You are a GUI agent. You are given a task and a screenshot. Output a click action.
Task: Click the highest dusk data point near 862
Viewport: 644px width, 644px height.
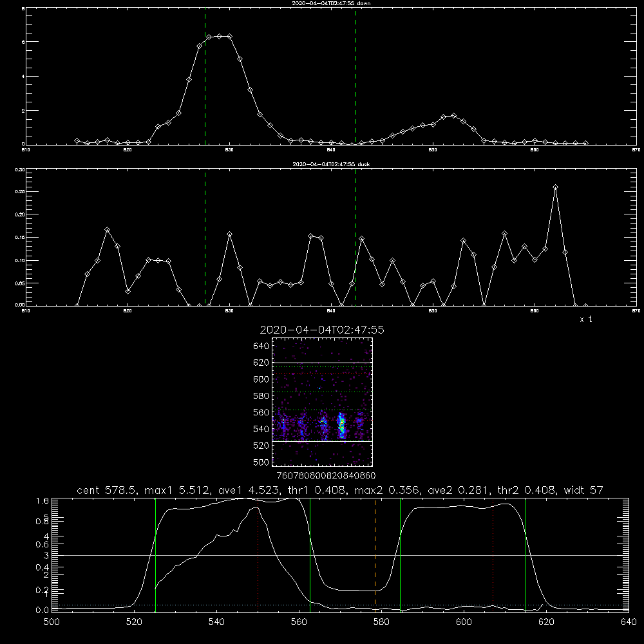coord(555,187)
